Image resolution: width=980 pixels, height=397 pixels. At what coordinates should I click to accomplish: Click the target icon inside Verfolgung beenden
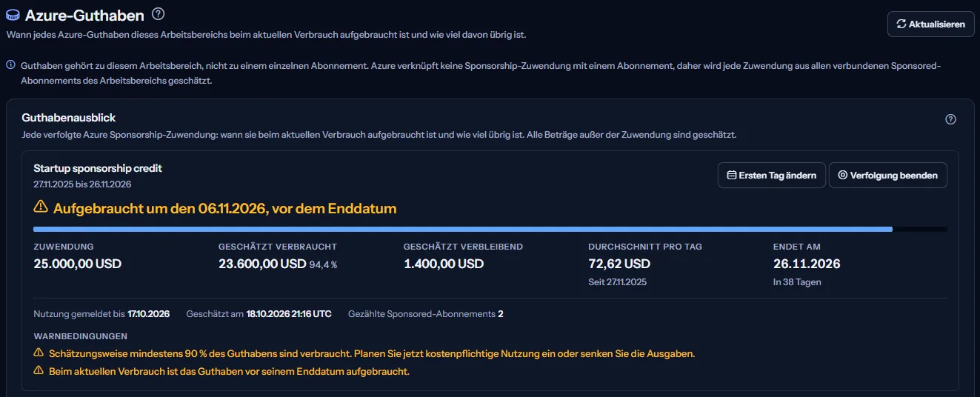point(842,176)
